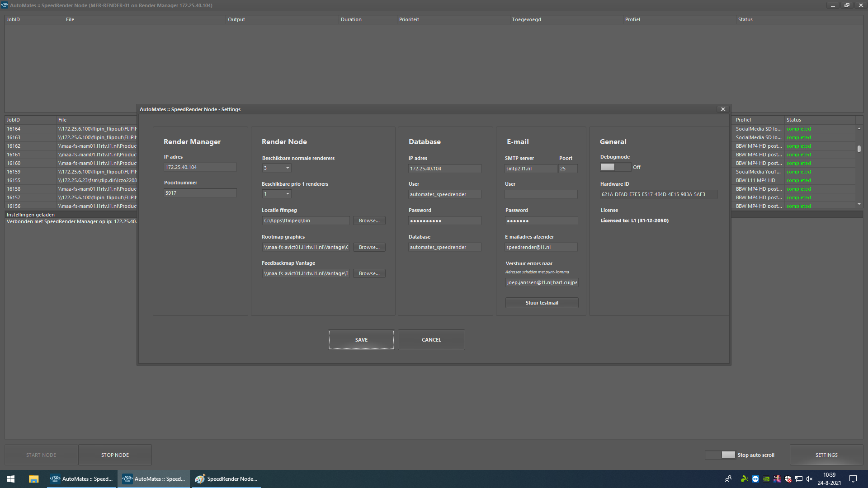This screenshot has width=868, height=488.
Task: Switch to SpeedRender Node Paint taskbar item
Action: point(226,479)
